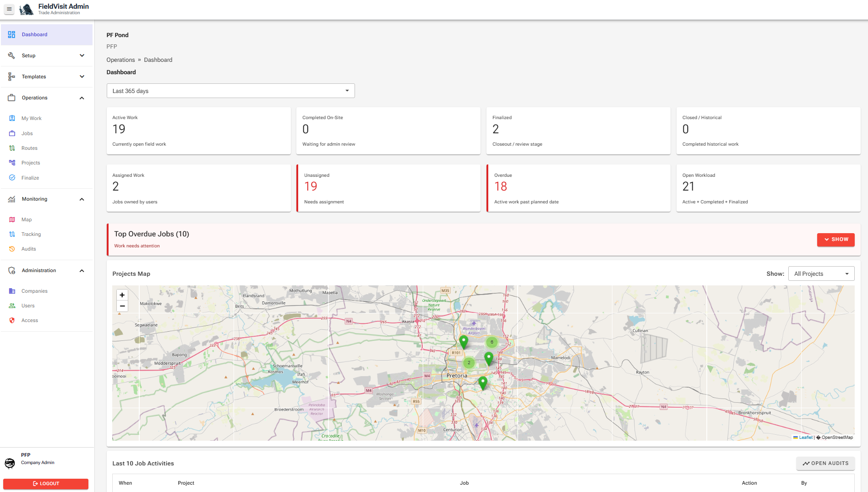Collapse the Monitoring section chevron

(82, 199)
